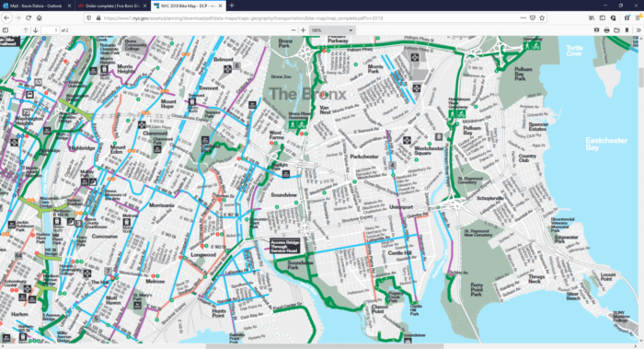644x349 pixels.
Task: Click the page number input field
Action: (50, 30)
